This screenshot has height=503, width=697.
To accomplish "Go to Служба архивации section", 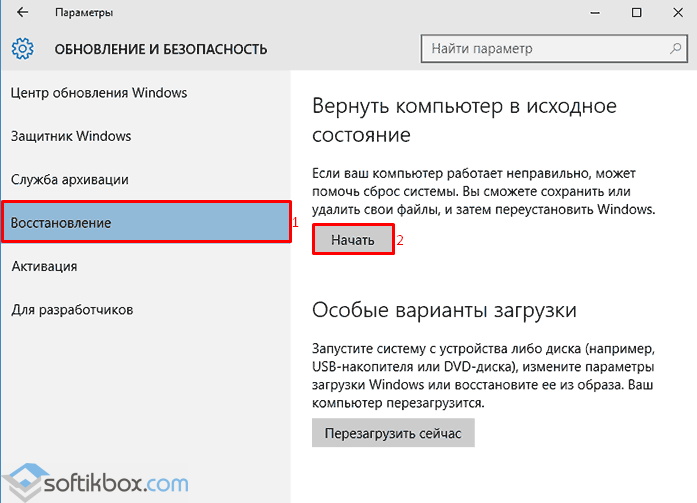I will click(69, 179).
